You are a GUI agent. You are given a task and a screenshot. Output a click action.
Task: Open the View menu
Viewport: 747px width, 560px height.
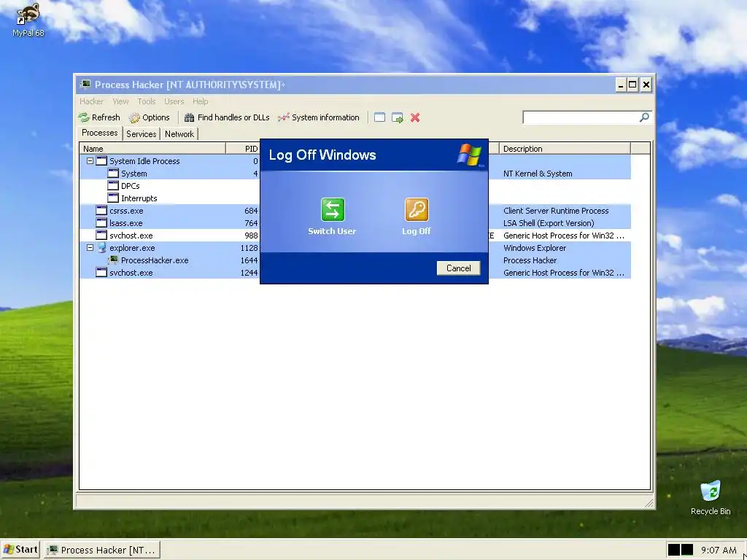tap(120, 101)
